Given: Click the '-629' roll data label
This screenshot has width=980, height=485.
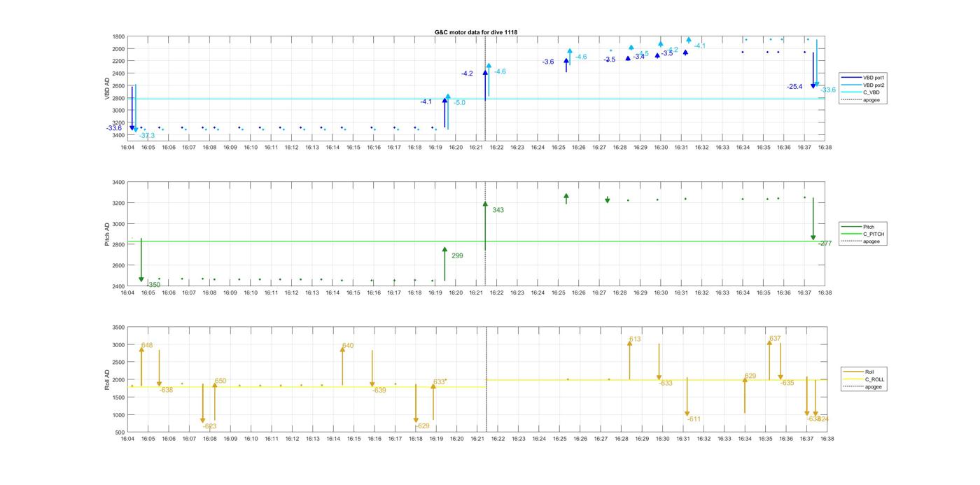Looking at the screenshot, I should 422,426.
